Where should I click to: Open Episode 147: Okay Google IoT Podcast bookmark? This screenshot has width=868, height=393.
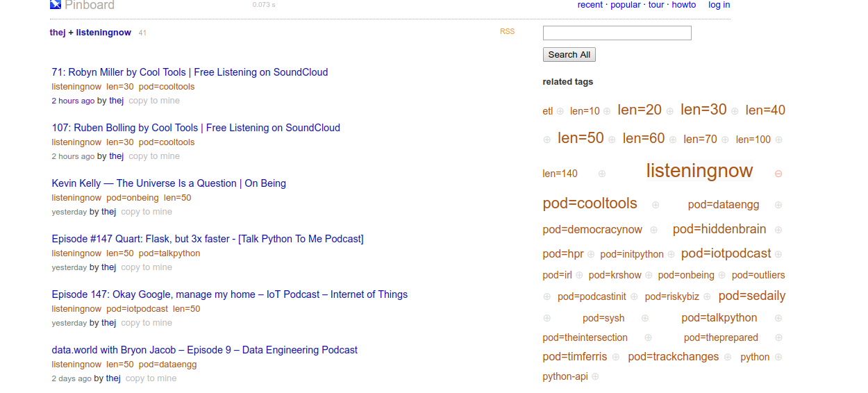click(230, 294)
